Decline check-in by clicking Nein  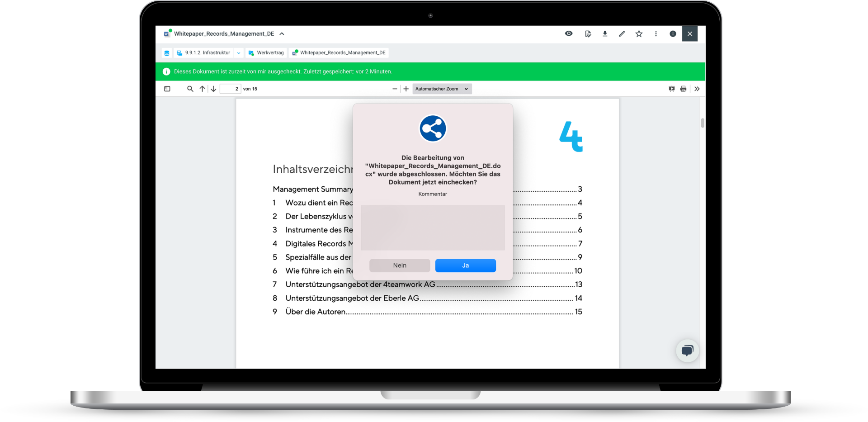399,266
